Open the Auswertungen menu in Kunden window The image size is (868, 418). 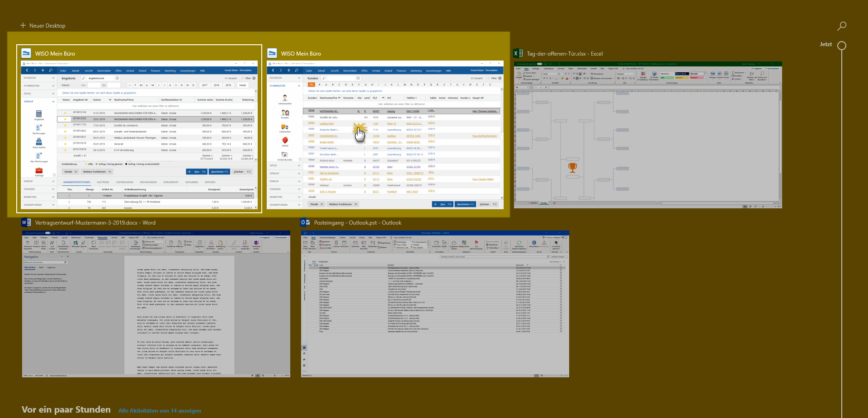[x=434, y=70]
